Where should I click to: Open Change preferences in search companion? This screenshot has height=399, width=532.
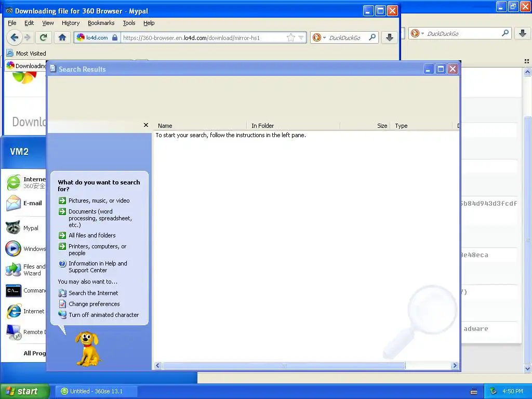pos(94,303)
